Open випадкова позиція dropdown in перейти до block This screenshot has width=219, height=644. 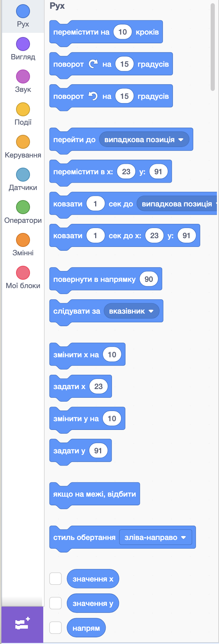144,140
